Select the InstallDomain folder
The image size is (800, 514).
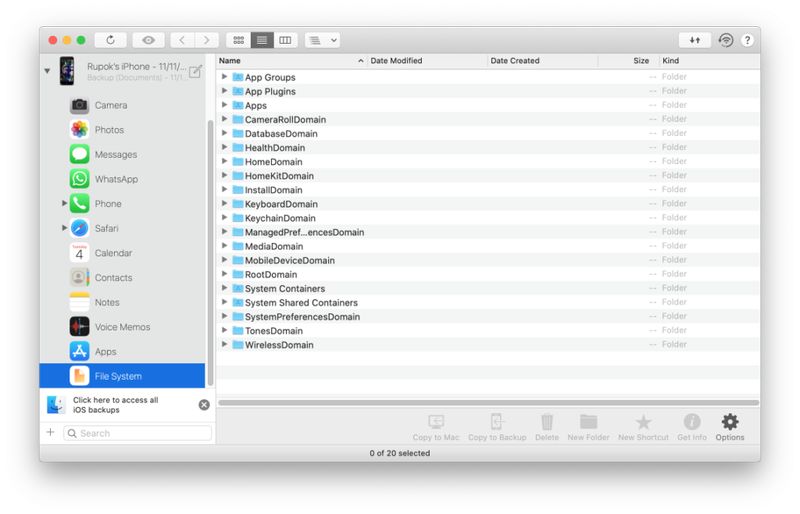coord(488,190)
